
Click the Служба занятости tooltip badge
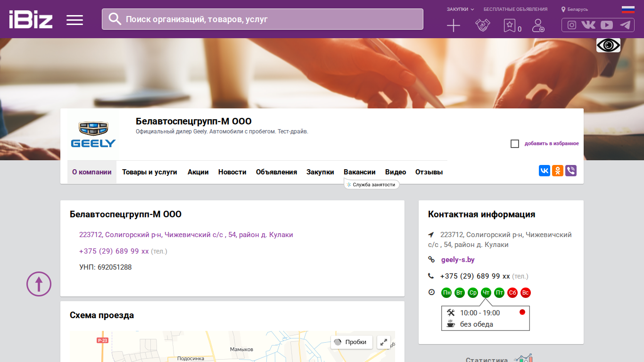click(372, 184)
